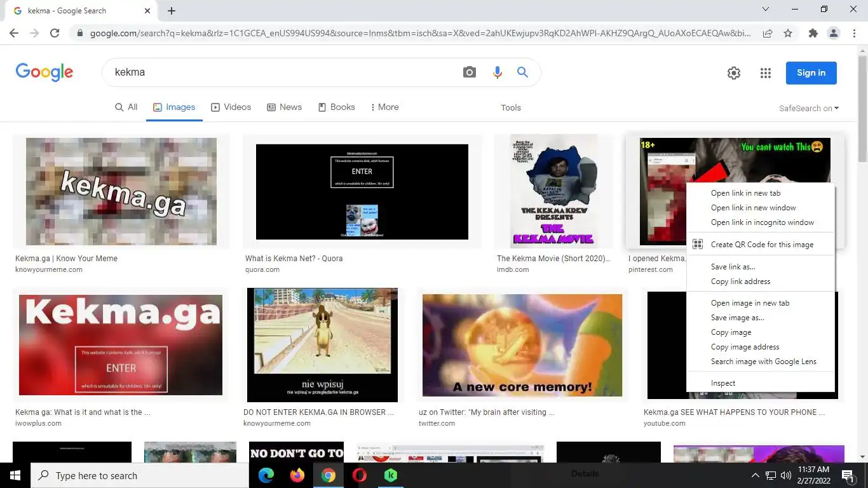The height and width of the screenshot is (488, 868).
Task: Choose Open link in incognito window
Action: [761, 222]
